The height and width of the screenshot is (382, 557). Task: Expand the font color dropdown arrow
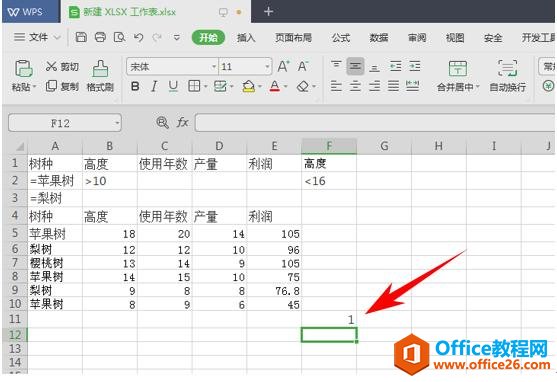pyautogui.click(x=285, y=86)
